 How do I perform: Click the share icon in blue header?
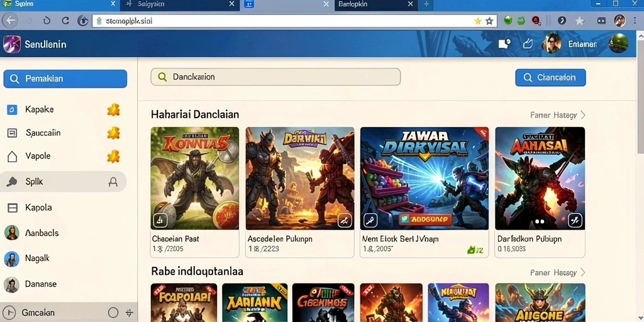click(x=528, y=43)
